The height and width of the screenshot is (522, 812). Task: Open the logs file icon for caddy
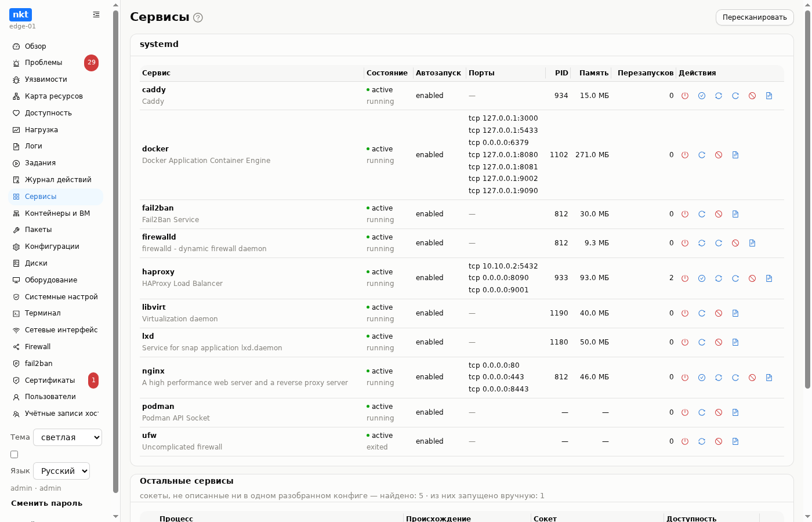[x=769, y=96]
